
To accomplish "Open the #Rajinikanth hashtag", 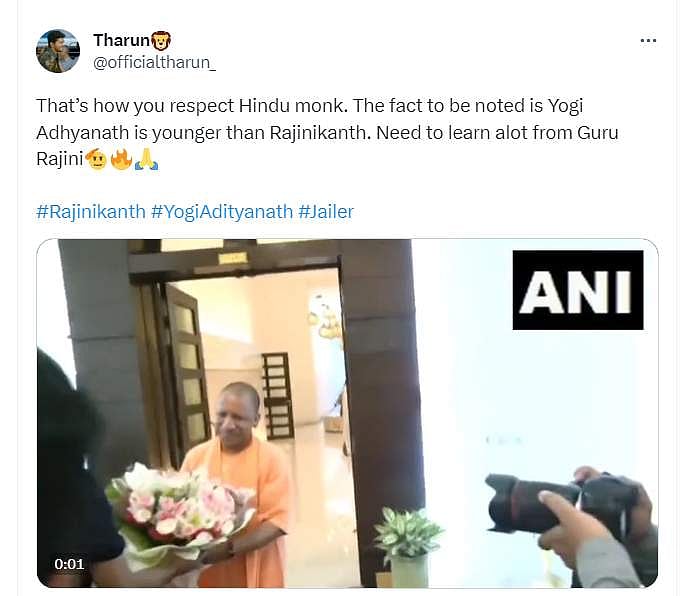I will coord(91,212).
